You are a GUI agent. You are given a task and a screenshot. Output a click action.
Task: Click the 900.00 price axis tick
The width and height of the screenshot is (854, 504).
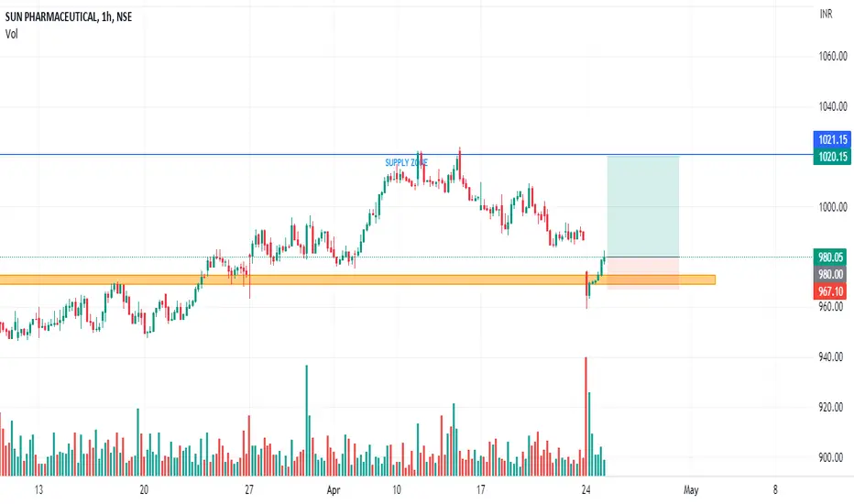coord(832,458)
